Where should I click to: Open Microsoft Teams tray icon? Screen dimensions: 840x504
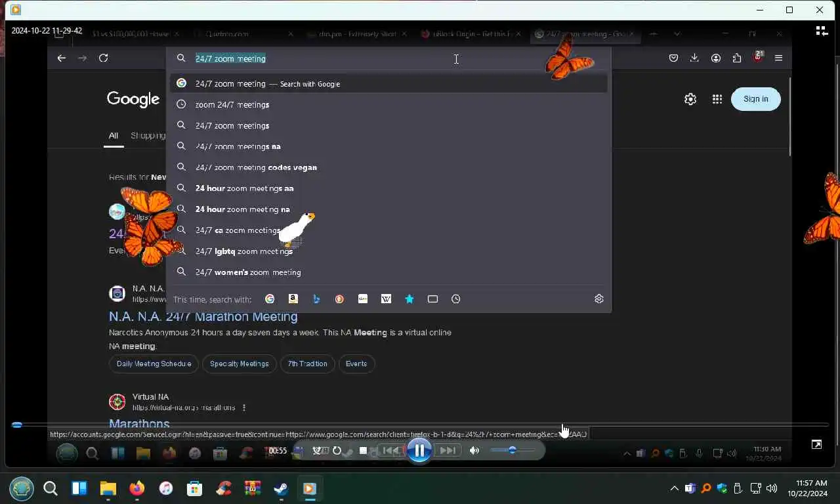pyautogui.click(x=690, y=488)
